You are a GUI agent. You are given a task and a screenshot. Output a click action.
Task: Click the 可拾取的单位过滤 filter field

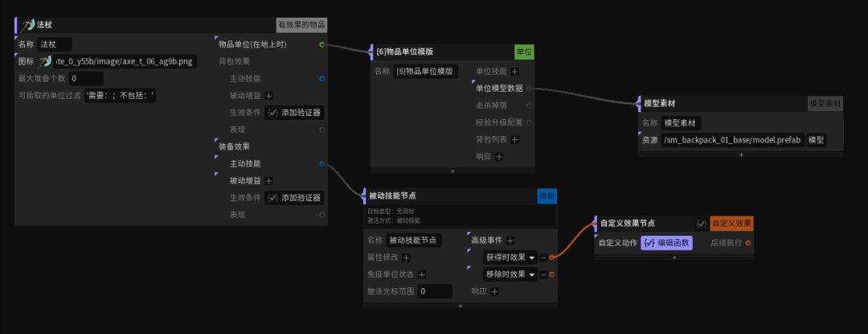point(120,96)
